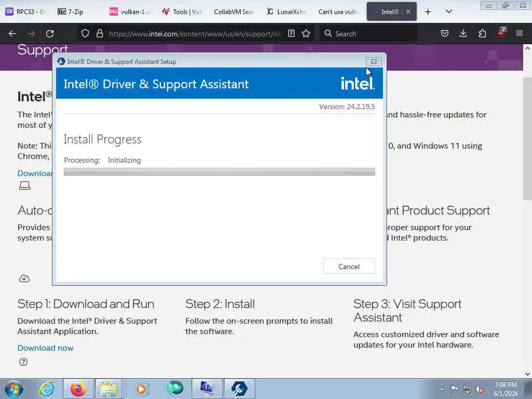
Task: Click the Version: 24.2.19.5 text
Action: coord(347,107)
